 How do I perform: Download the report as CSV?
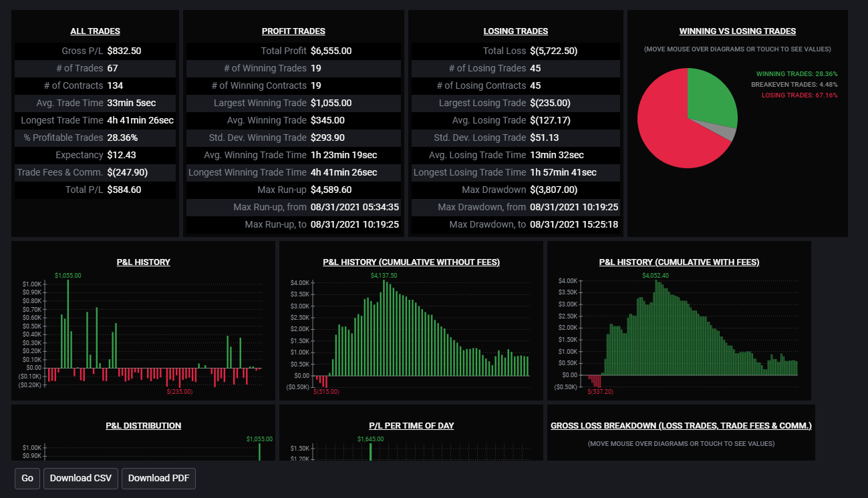pyautogui.click(x=81, y=479)
